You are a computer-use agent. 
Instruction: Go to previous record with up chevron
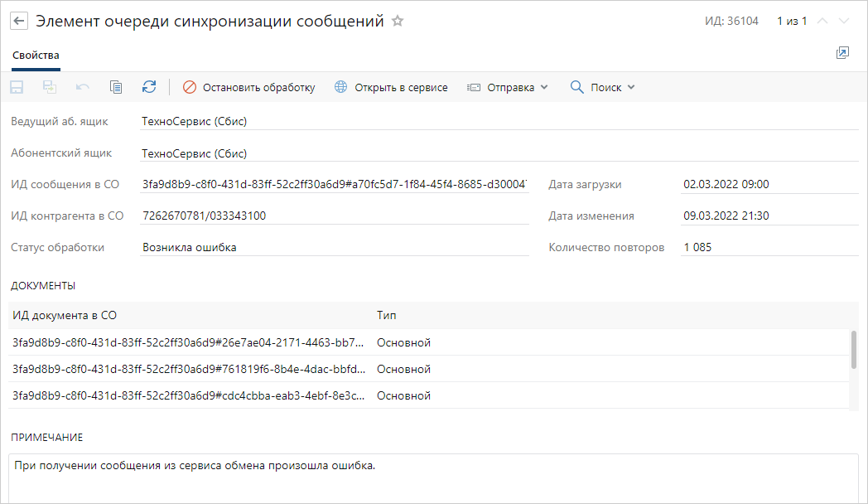(822, 22)
